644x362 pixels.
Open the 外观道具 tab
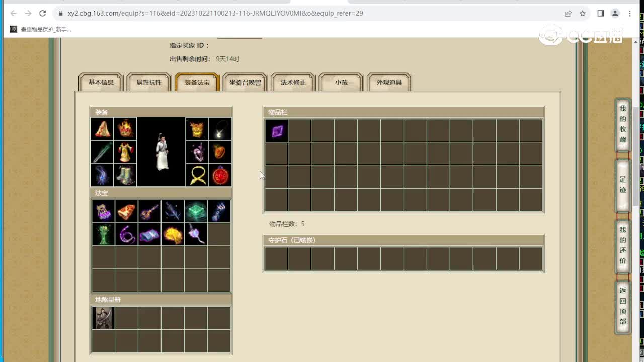[389, 82]
